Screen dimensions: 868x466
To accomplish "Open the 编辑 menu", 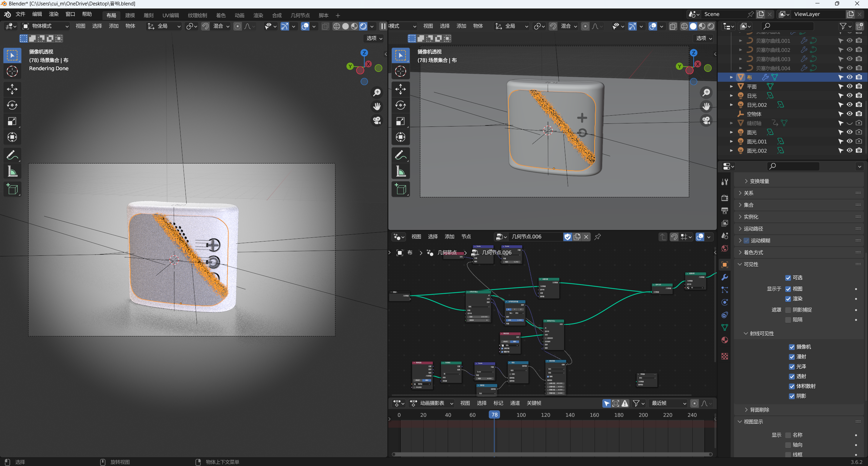I will (x=37, y=14).
